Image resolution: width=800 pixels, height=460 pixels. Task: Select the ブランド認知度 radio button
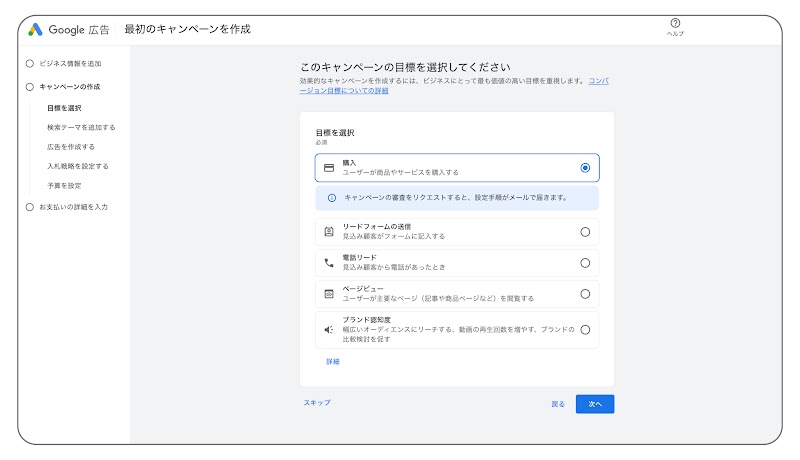(x=585, y=330)
